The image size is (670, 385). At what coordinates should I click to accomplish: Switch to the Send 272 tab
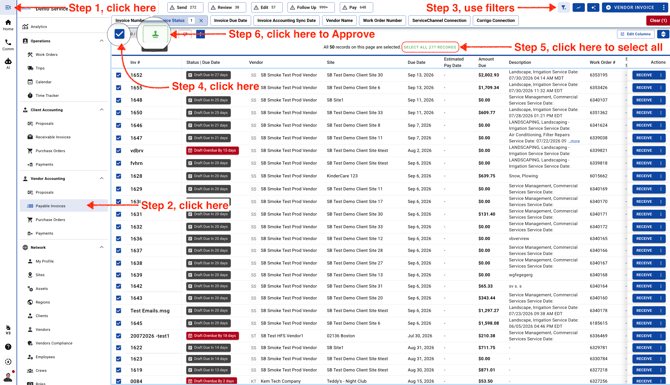point(185,7)
